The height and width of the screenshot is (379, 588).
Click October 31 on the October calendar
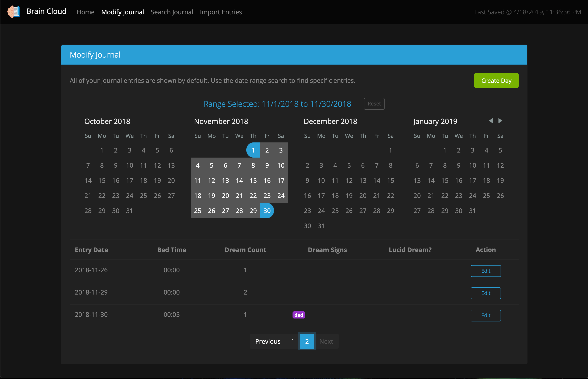[129, 211]
